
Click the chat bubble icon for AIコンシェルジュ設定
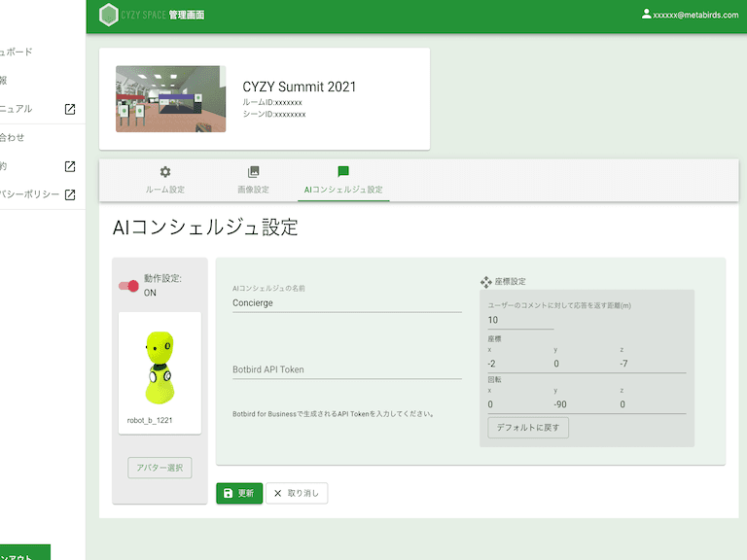[x=343, y=171]
